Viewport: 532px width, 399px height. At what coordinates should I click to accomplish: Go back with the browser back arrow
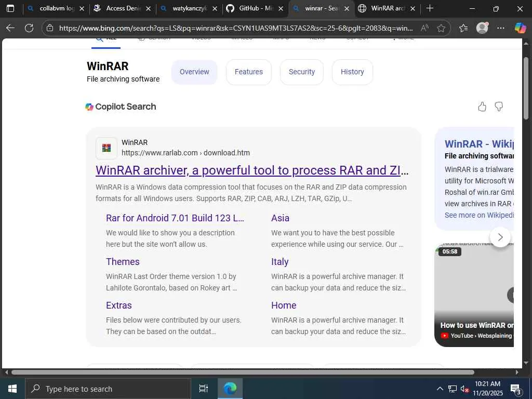point(10,28)
